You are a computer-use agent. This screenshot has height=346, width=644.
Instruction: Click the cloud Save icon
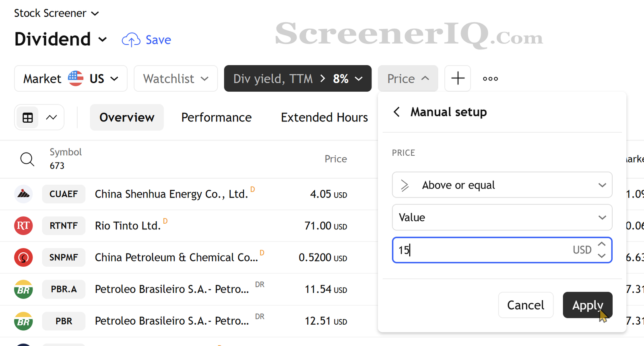pyautogui.click(x=131, y=40)
